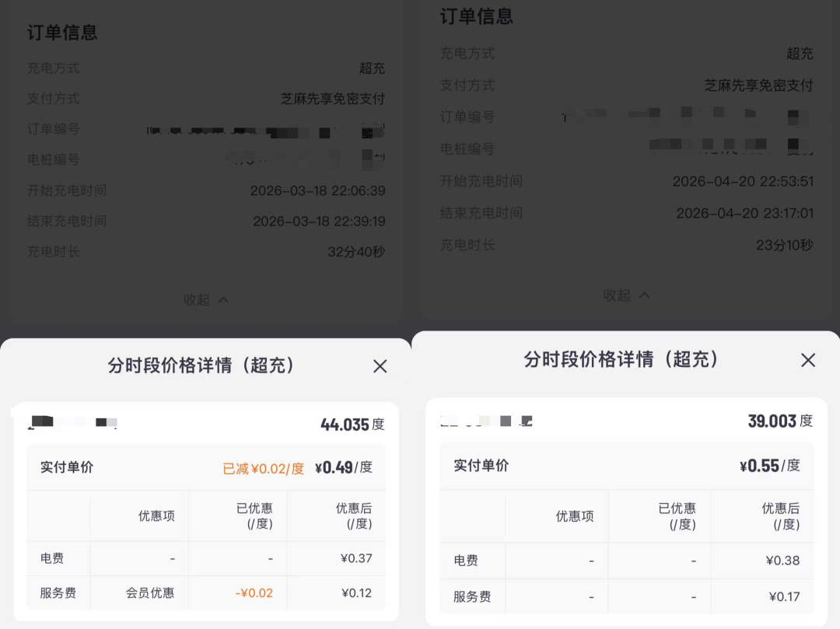Tap the ¥0.37 electricity fee price
This screenshot has width=840, height=629.
pos(356,557)
